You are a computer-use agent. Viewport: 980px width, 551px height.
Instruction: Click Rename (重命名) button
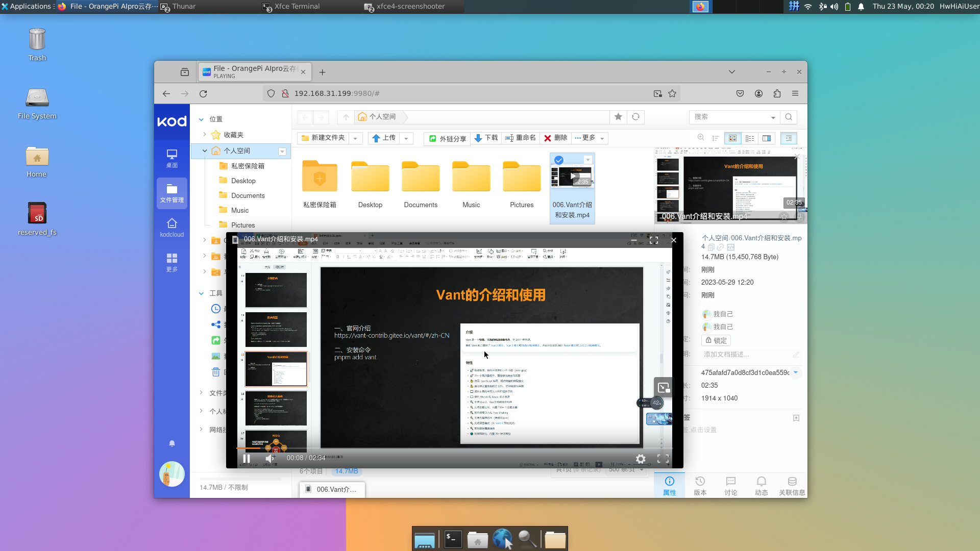coord(521,138)
